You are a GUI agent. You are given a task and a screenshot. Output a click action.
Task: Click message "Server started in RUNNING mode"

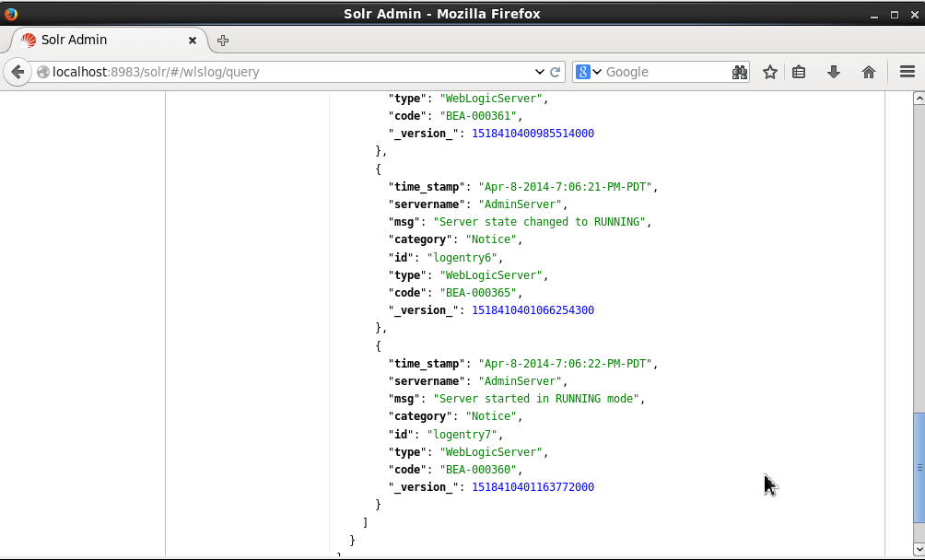pos(536,399)
